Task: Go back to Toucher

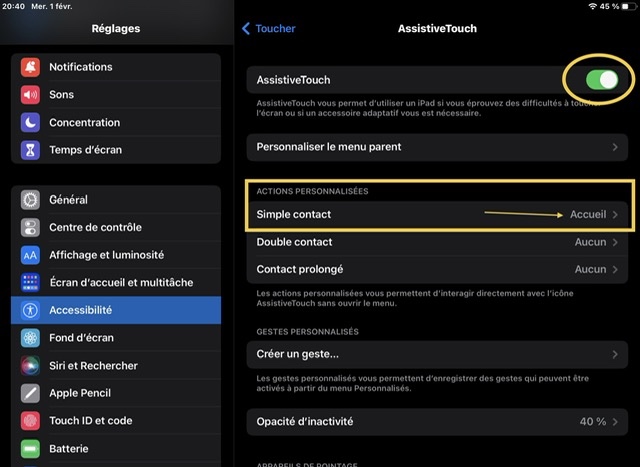Action: pyautogui.click(x=269, y=29)
